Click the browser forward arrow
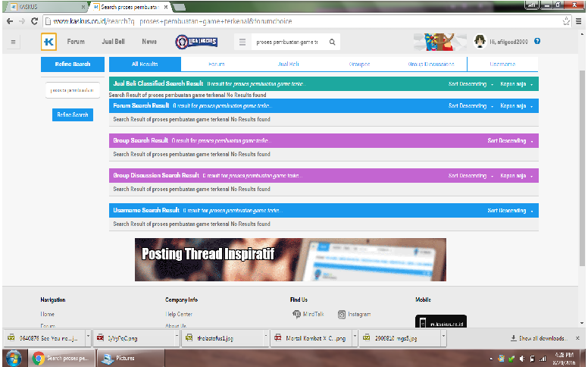 coord(22,21)
